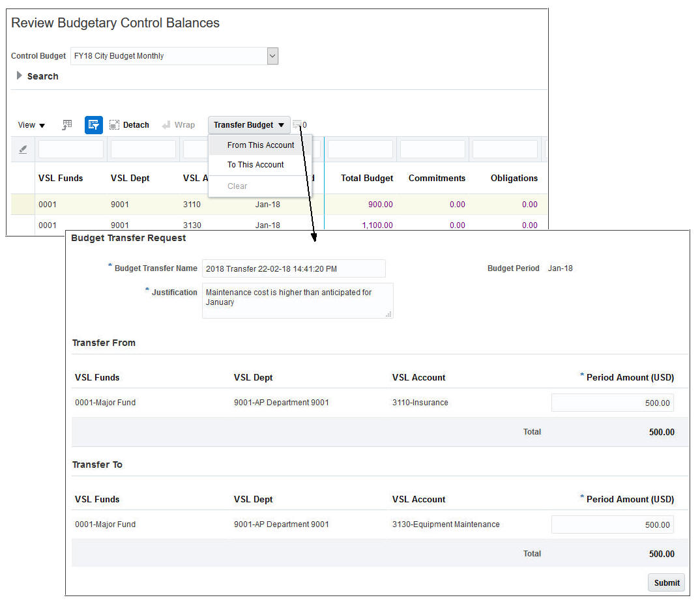Open the View menu dropdown
Screen dimensions: 700x602
[31, 125]
